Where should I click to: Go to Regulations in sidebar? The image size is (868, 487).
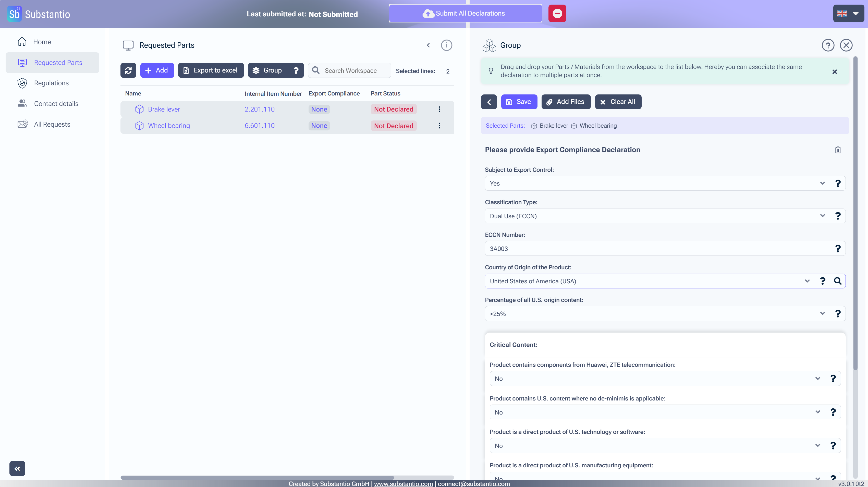(x=51, y=83)
